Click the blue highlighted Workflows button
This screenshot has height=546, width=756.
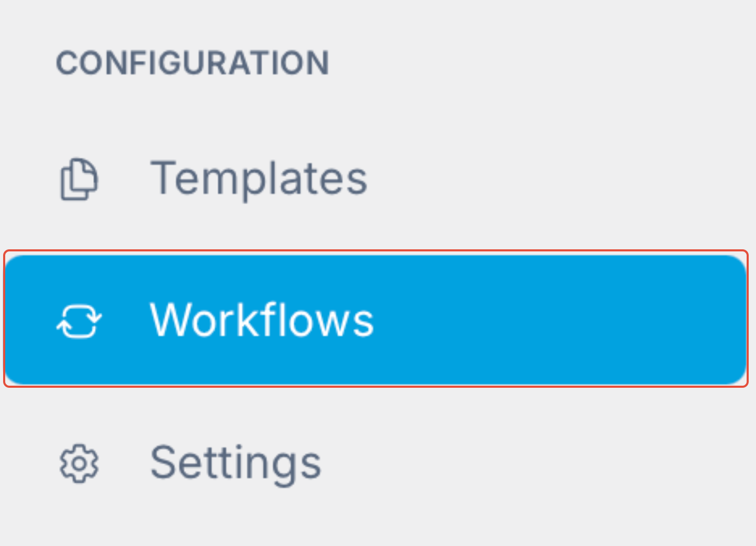tap(375, 320)
